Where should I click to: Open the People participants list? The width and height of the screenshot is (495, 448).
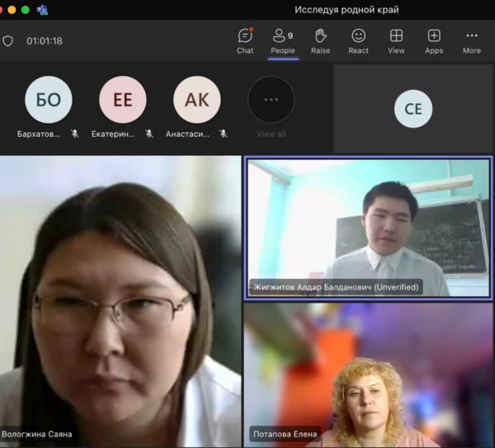click(282, 40)
